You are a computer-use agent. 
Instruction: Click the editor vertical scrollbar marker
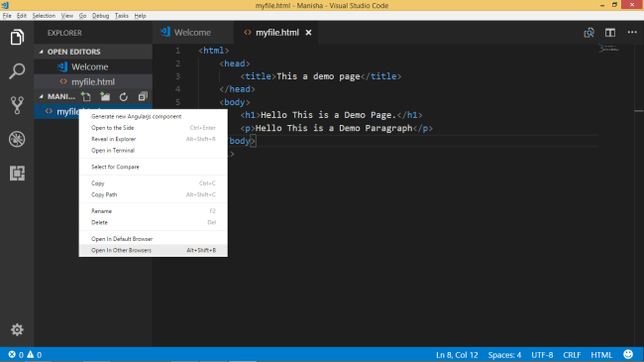click(x=639, y=111)
